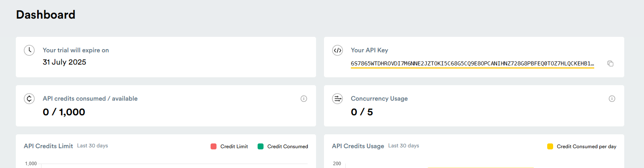Toggle the yellow Credit Consumed per day swatch

point(550,147)
